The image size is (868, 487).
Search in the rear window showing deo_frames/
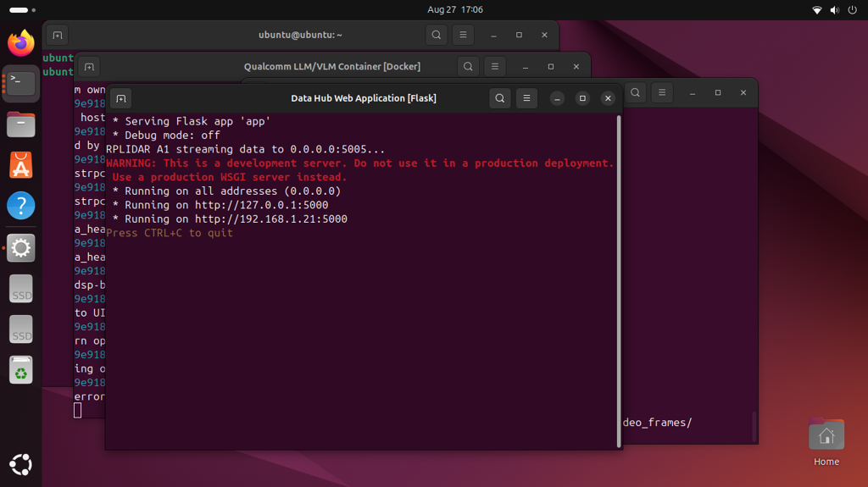pyautogui.click(x=636, y=92)
